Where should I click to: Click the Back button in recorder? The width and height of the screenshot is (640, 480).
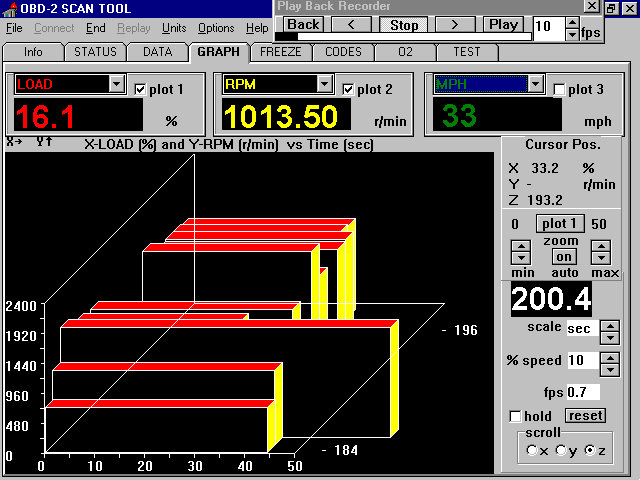tap(304, 24)
